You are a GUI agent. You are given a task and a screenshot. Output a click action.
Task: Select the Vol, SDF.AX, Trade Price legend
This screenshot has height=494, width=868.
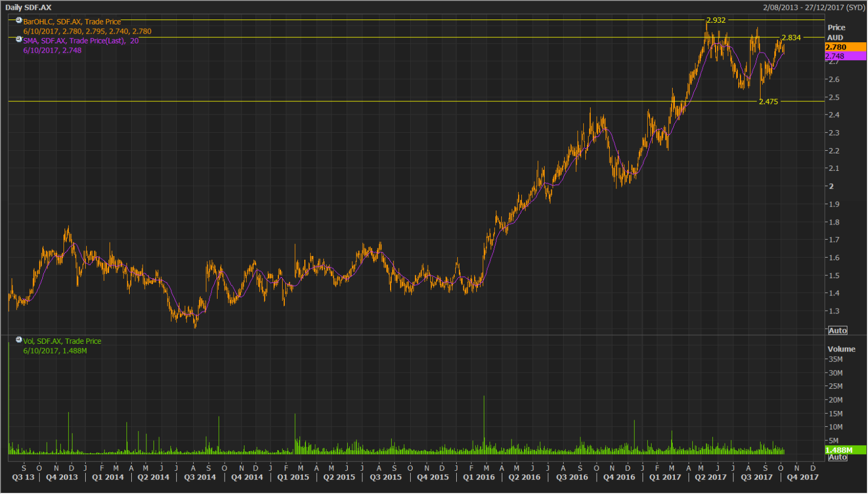[x=62, y=341]
